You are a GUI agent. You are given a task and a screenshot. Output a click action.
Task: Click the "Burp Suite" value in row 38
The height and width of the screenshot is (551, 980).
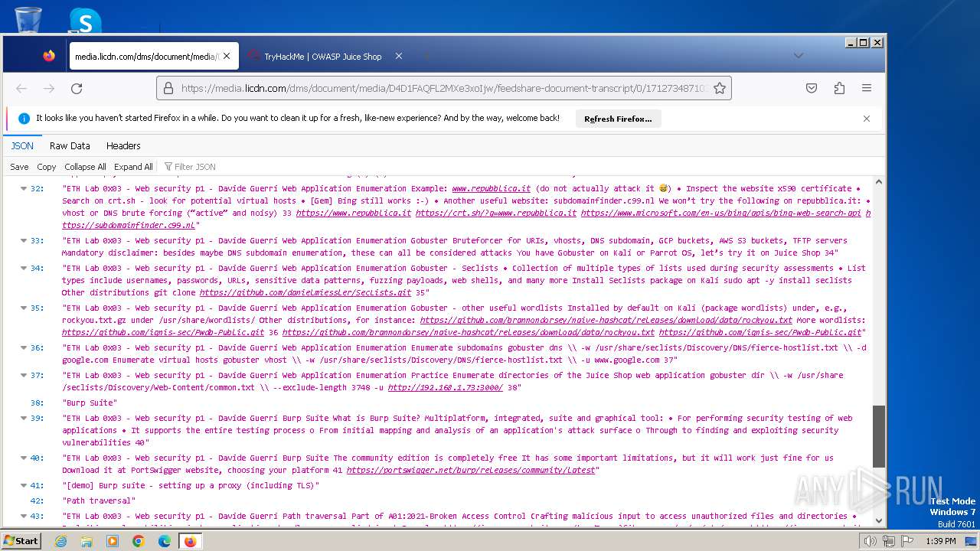tap(90, 403)
